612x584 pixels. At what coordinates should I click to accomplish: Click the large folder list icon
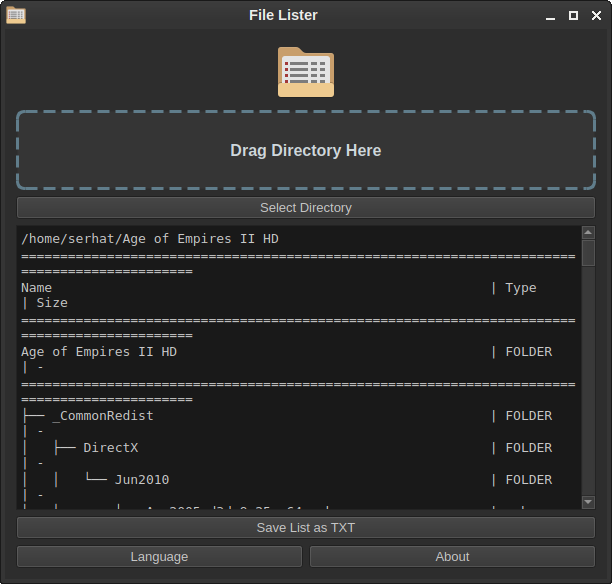[x=305, y=72]
